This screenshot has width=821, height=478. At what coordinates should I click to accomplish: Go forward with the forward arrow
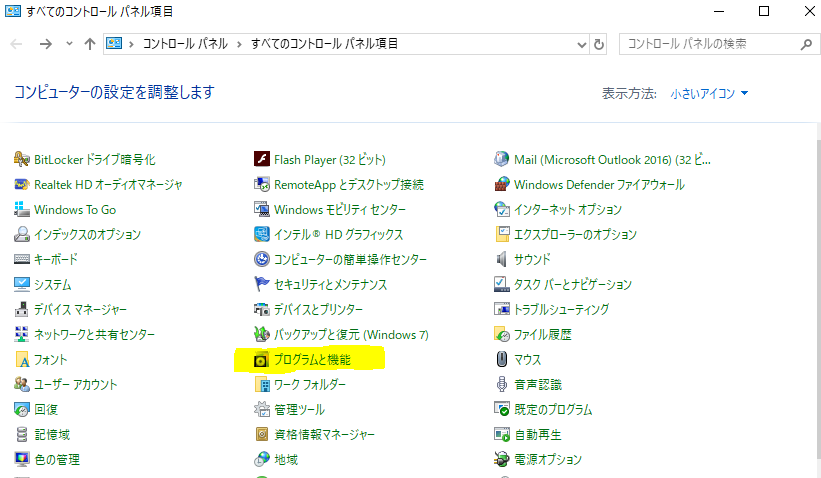46,44
